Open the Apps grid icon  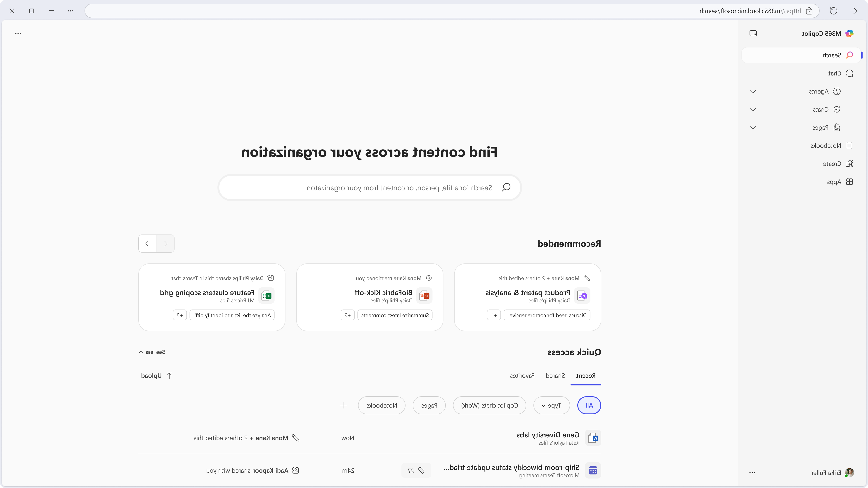tap(849, 182)
